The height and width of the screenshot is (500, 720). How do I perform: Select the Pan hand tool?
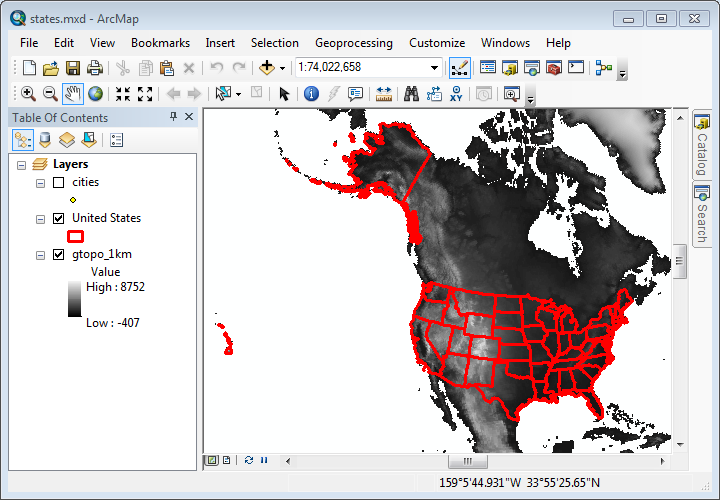(73, 94)
